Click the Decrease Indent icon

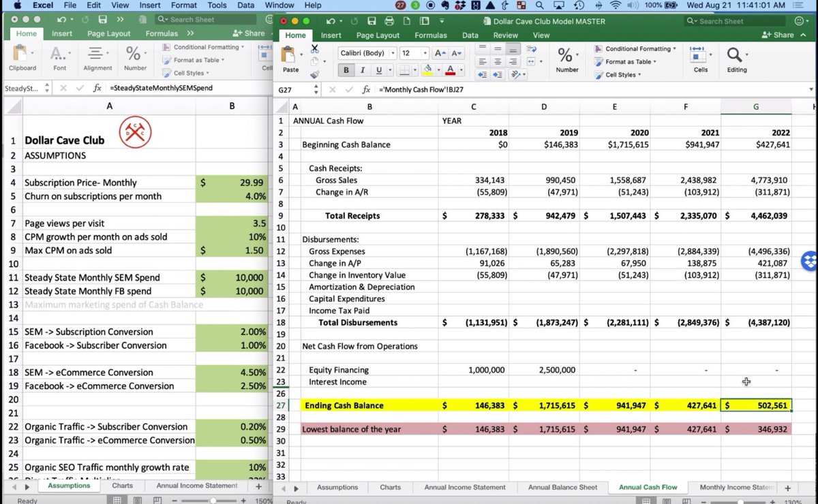click(482, 75)
